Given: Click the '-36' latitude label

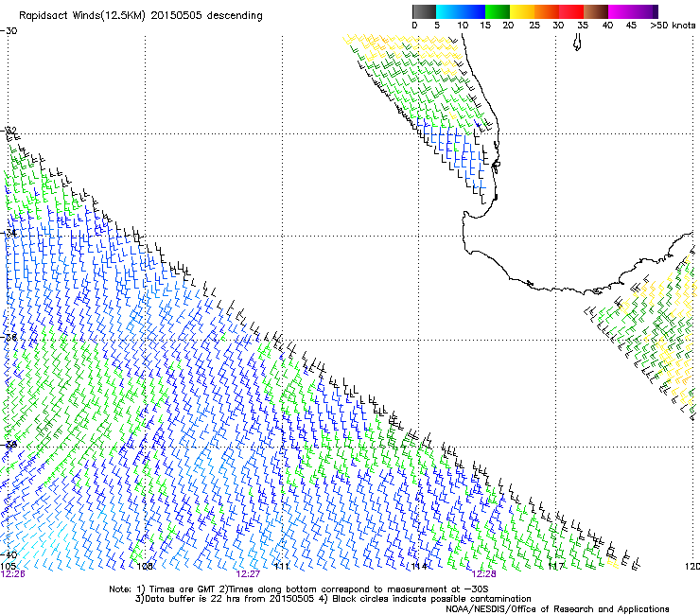Looking at the screenshot, I should point(9,337).
